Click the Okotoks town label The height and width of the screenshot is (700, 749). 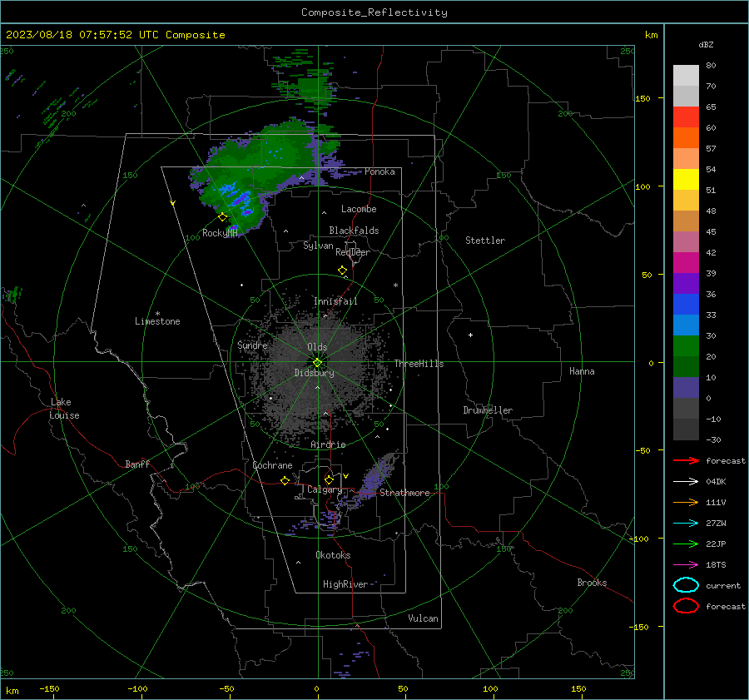click(333, 555)
